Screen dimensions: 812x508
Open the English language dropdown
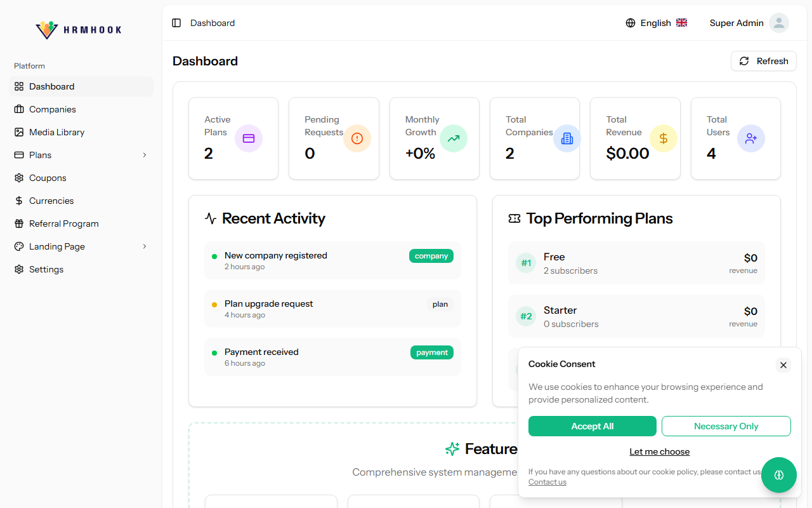pos(657,23)
